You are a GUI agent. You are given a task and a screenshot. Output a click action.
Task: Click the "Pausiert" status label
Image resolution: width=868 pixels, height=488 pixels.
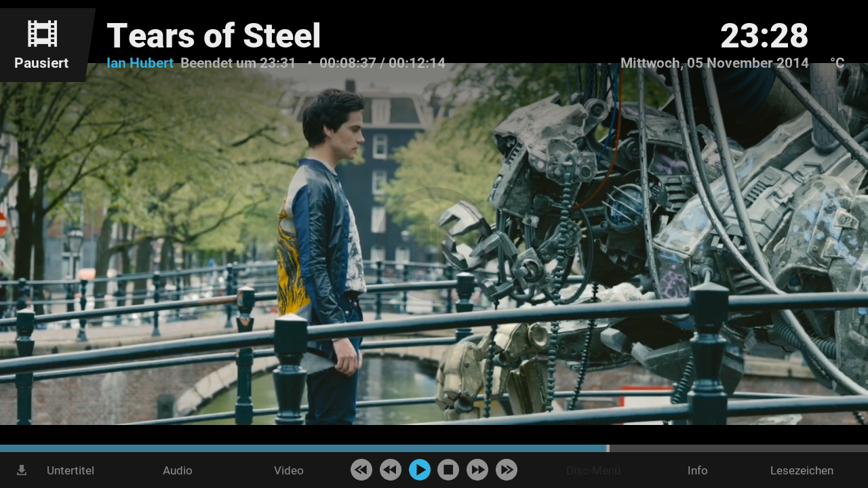41,63
